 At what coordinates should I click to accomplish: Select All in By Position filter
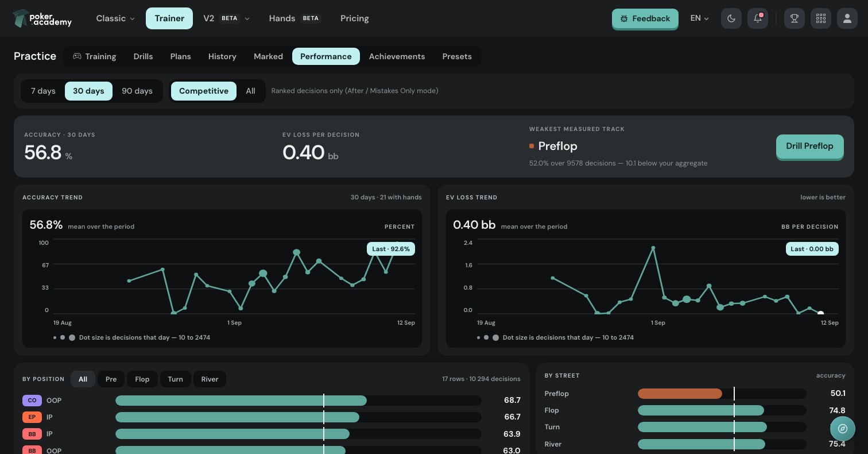[83, 379]
